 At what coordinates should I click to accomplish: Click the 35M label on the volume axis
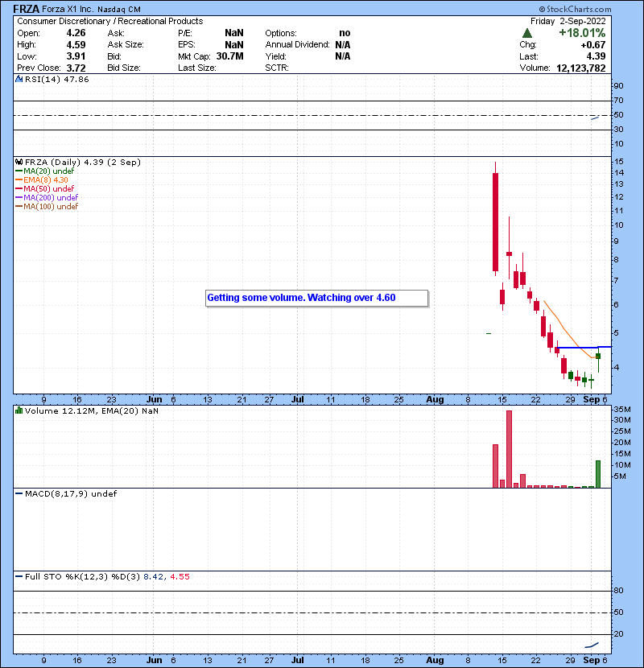click(x=621, y=410)
